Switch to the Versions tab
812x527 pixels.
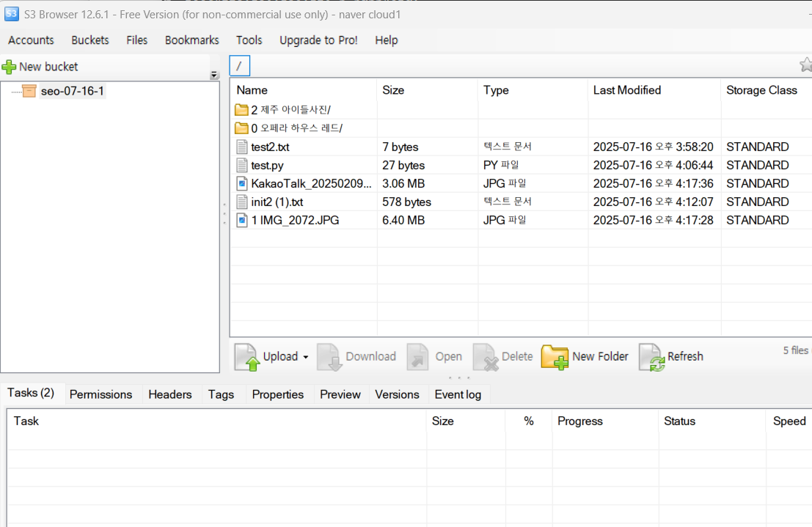[x=397, y=394]
